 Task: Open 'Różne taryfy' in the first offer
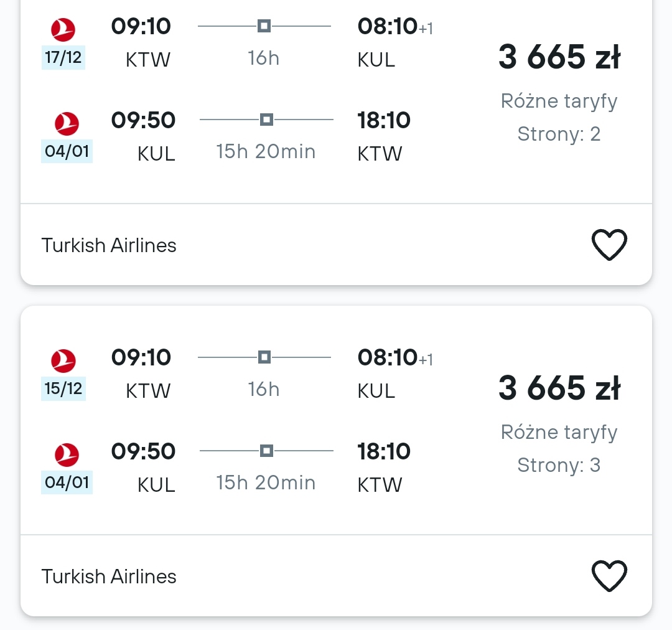click(559, 101)
